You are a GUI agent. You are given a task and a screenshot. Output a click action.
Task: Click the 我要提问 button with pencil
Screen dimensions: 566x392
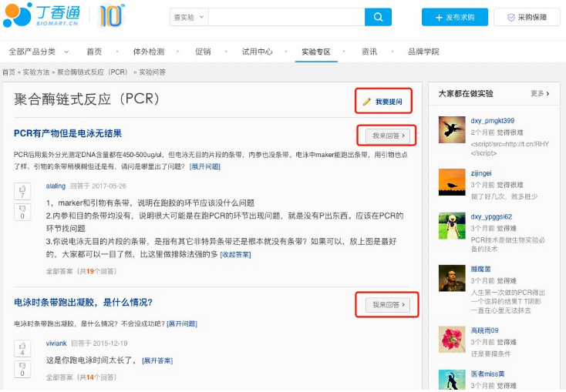pyautogui.click(x=383, y=102)
